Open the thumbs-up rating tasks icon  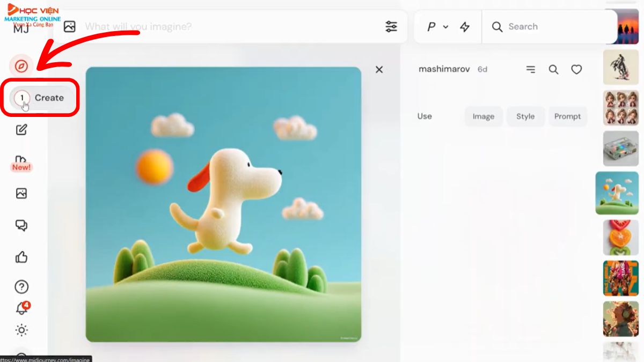tap(21, 257)
